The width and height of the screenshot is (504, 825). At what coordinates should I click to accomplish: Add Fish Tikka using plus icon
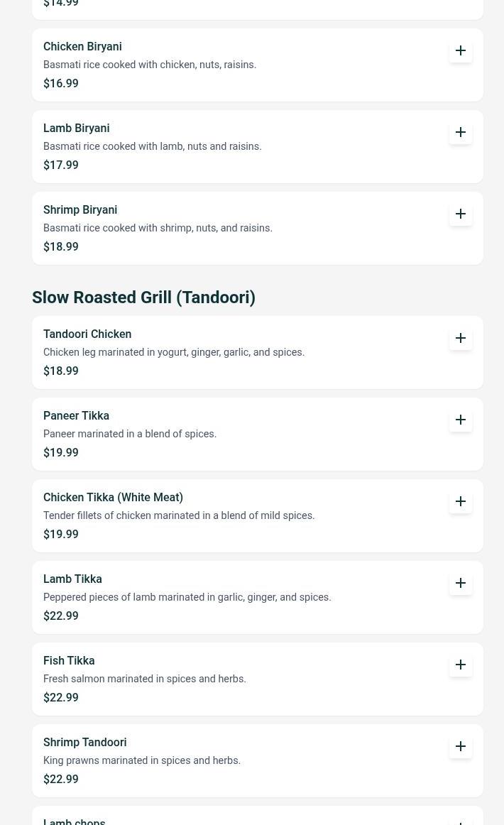pos(461,665)
